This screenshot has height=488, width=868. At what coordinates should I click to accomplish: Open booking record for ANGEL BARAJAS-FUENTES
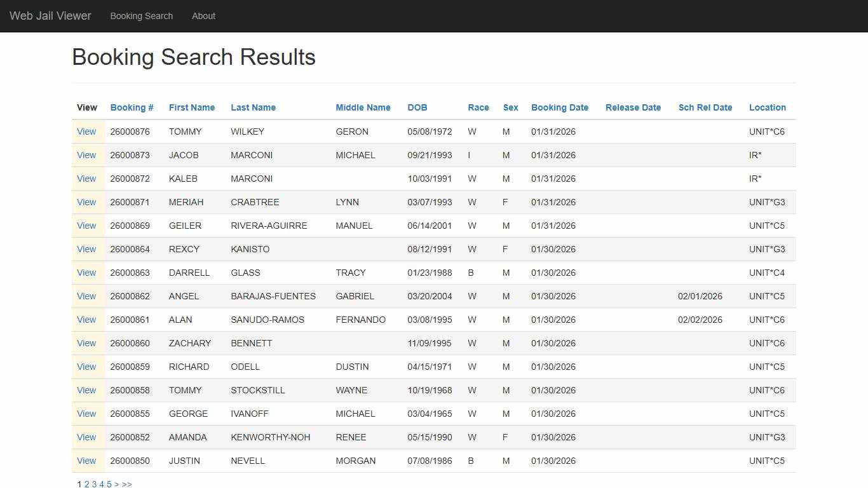pyautogui.click(x=86, y=296)
